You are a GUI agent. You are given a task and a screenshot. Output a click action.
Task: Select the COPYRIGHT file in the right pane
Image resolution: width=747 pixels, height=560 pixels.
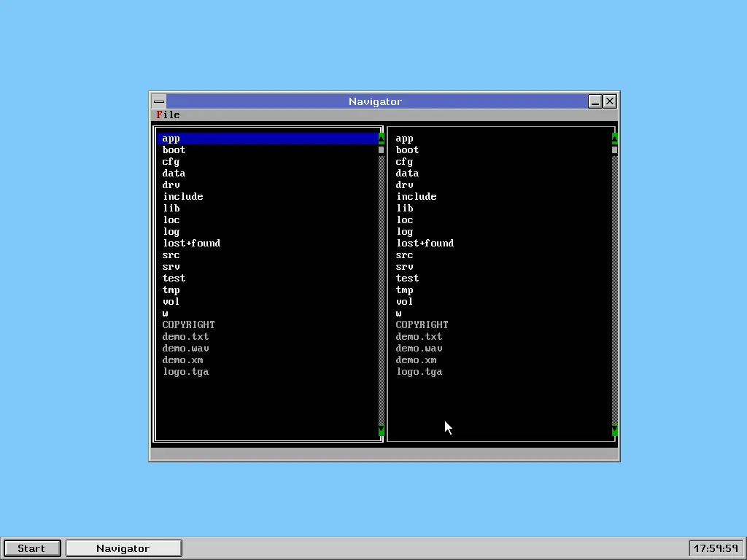tap(422, 325)
